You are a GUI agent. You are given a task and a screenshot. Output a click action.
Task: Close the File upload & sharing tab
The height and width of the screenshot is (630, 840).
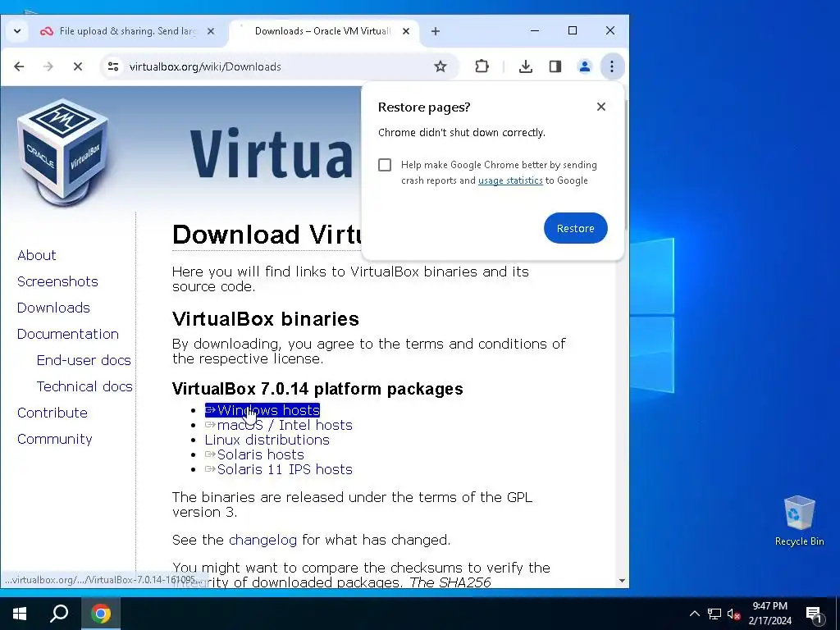[211, 31]
